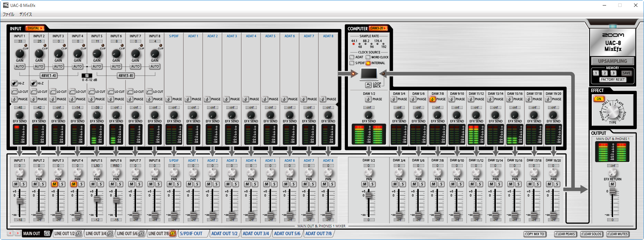Mute the EFX RETURN channel
Viewport: 644px width, 240px height.
tap(612, 184)
